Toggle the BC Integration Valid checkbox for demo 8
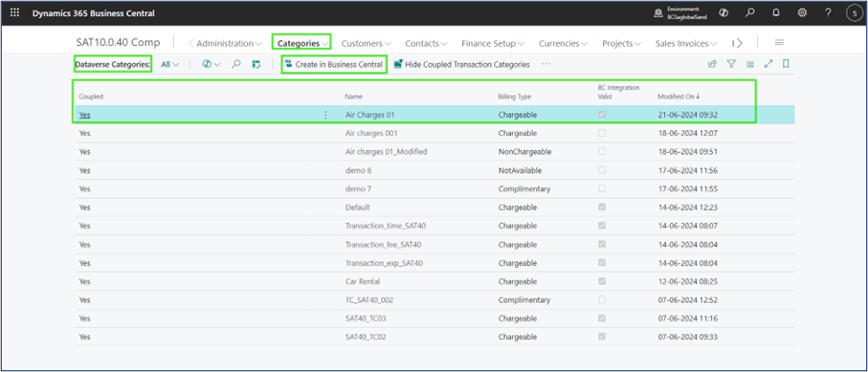 pyautogui.click(x=602, y=170)
